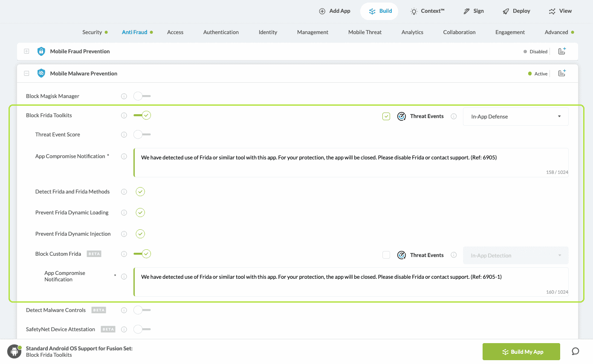Check Threat Events box for Block Custom Frida
593x364 pixels.
(x=386, y=255)
